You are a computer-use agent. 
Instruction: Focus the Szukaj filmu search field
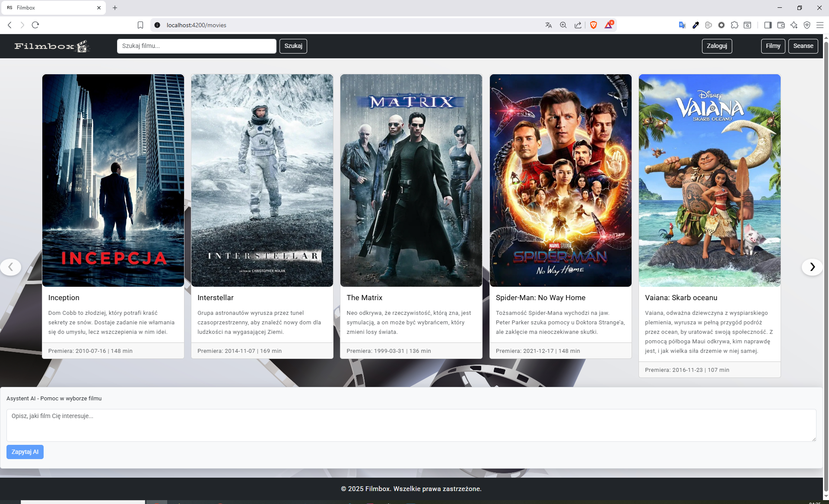pyautogui.click(x=197, y=46)
